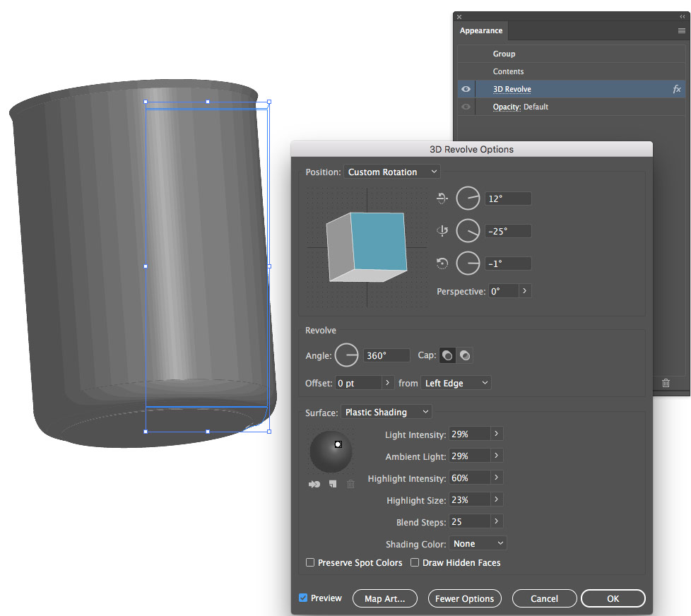Enable Draw Hidden Faces checkbox

[415, 563]
